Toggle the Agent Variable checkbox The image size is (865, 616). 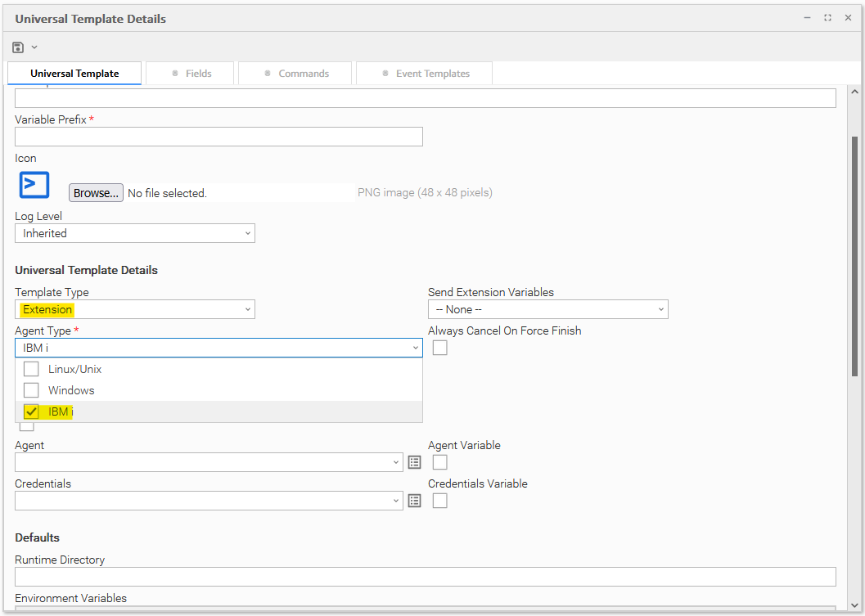coord(440,462)
